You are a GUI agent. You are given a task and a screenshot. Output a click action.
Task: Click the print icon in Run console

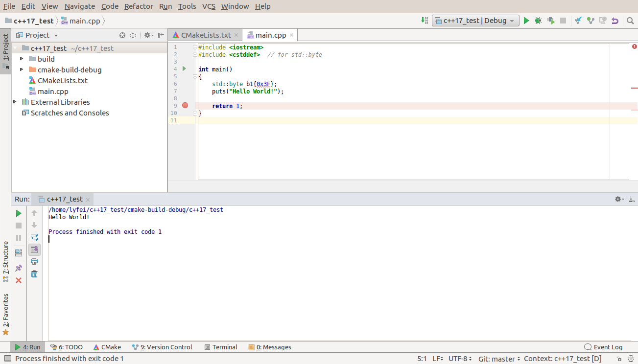[x=34, y=262]
